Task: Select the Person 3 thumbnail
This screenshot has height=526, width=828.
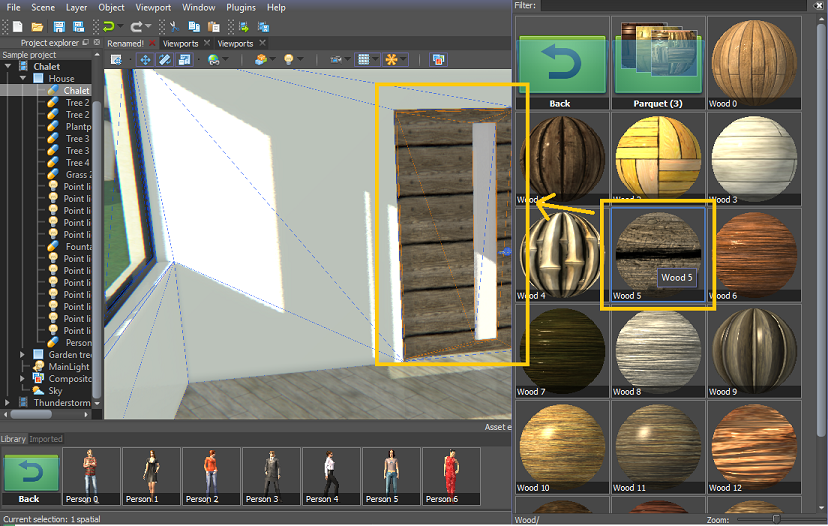Action: click(271, 476)
